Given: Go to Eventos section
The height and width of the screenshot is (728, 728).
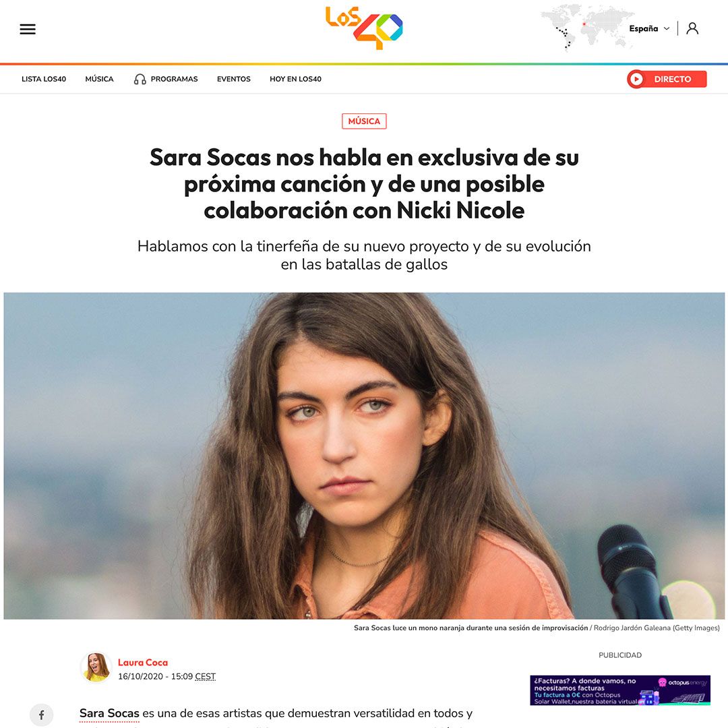Looking at the screenshot, I should [233, 79].
